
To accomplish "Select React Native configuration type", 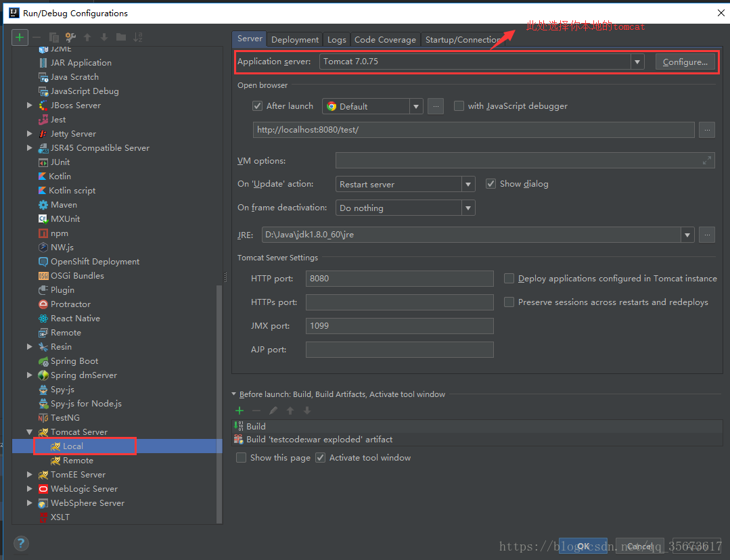I will pyautogui.click(x=75, y=319).
